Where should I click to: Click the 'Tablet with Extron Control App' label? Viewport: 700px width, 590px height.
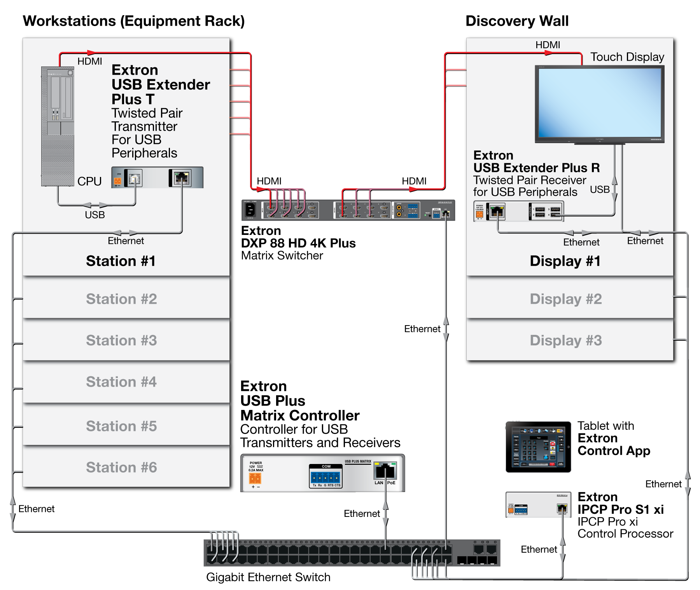[x=614, y=438]
